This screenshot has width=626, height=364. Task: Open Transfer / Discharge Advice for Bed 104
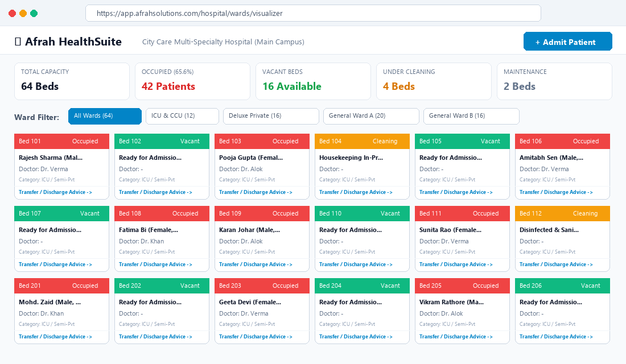(356, 192)
